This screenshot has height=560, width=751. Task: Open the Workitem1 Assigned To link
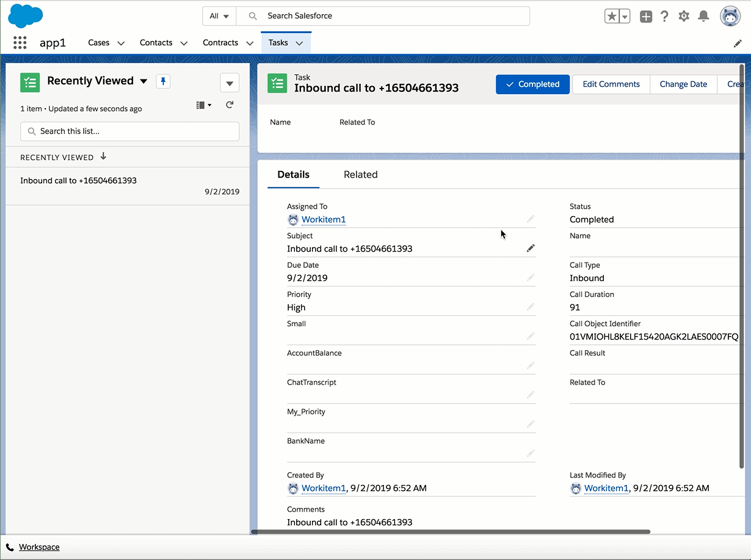point(324,219)
